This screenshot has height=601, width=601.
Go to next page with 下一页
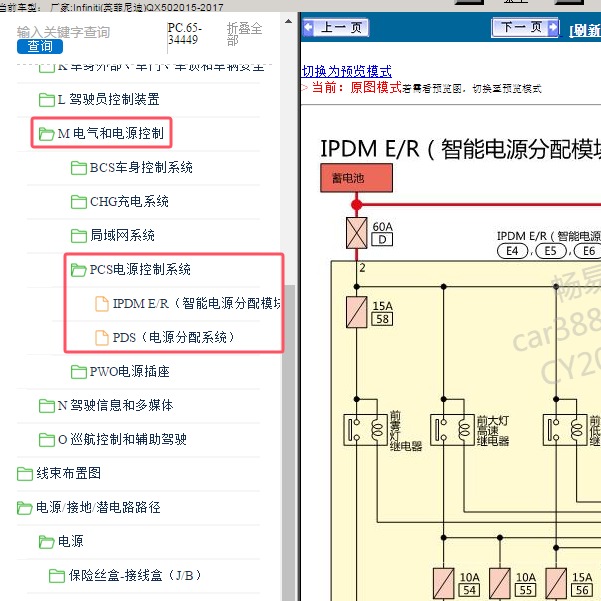525,27
